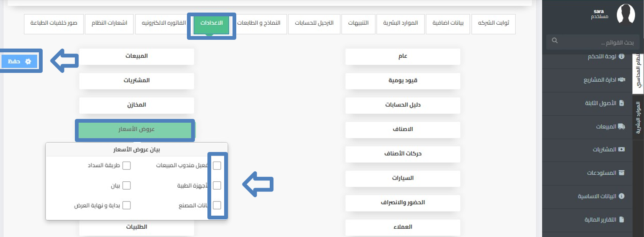Open the الموارد البشرية top tab
This screenshot has width=644, height=237.
tap(401, 24)
